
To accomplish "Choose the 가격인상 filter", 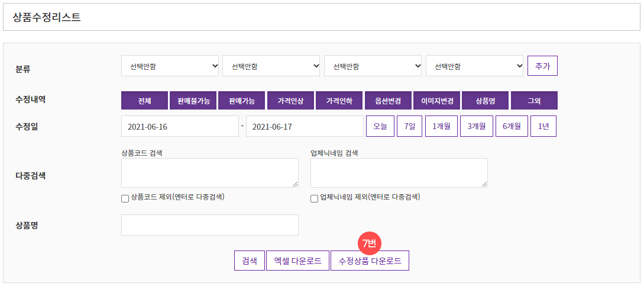I will 290,101.
